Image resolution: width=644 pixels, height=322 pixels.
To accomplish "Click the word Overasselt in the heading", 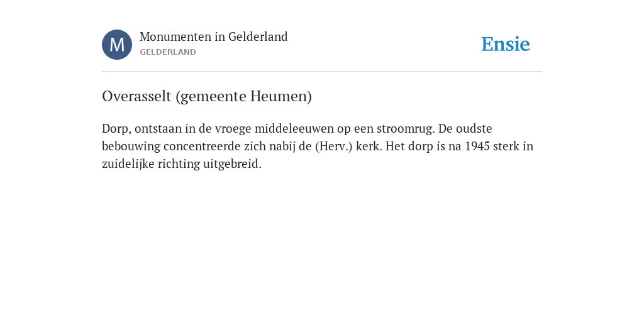I will pos(136,96).
